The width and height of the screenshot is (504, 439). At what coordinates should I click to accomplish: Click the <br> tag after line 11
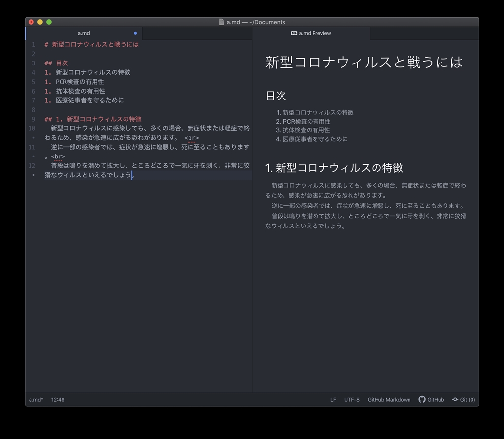coord(58,157)
